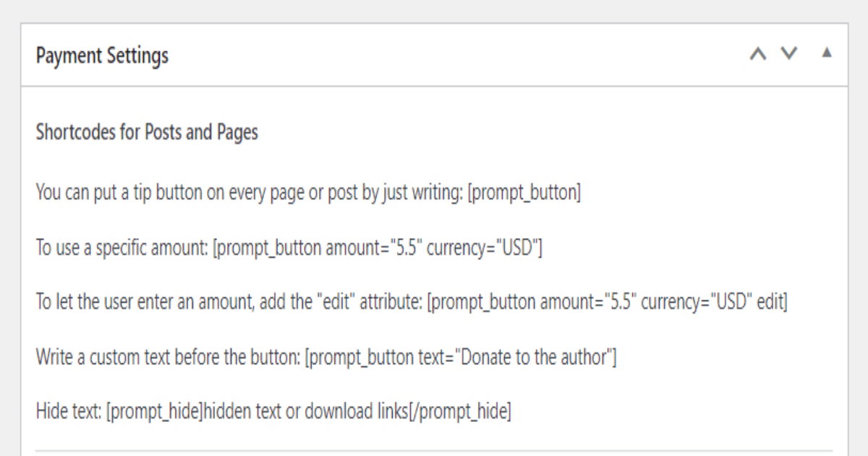
Task: Click the shortcode ending with 'edit]'
Action: (x=607, y=303)
